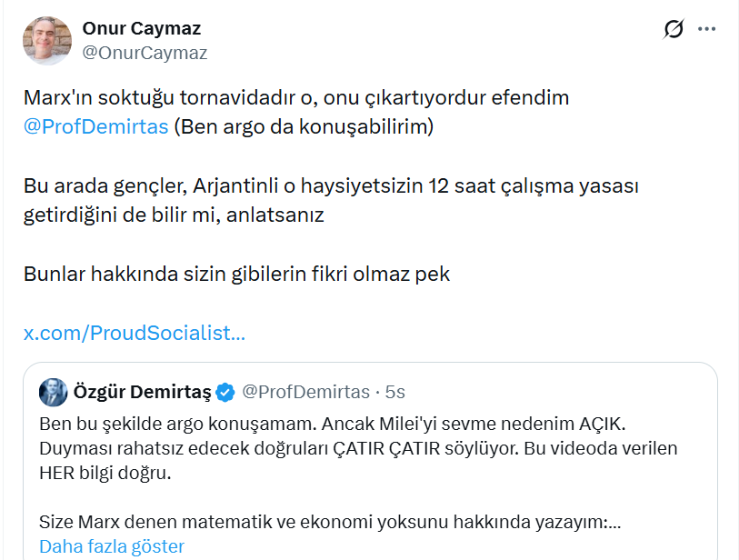Click the line "Bunlar hakkında sizin gibilerin"
The width and height of the screenshot is (739, 560).
click(x=236, y=274)
